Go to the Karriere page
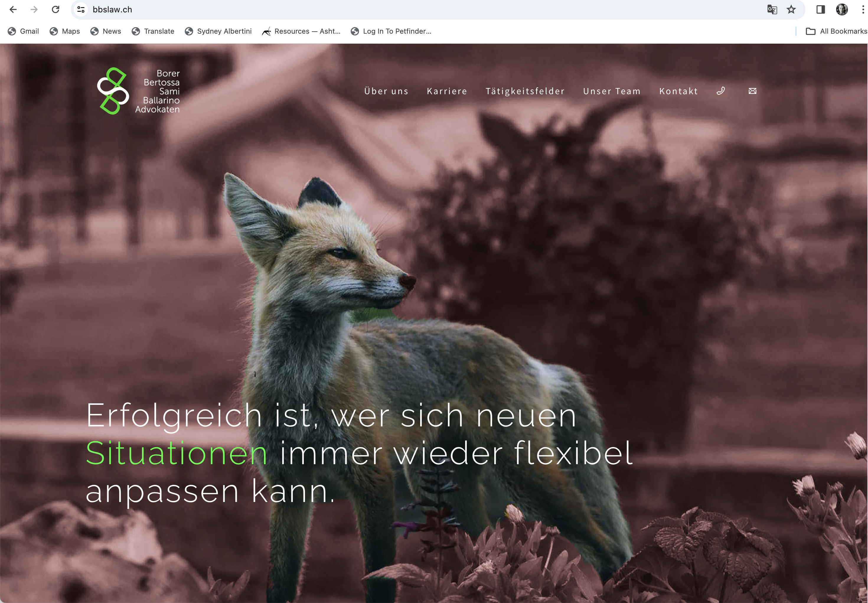The height and width of the screenshot is (603, 868). pos(447,91)
